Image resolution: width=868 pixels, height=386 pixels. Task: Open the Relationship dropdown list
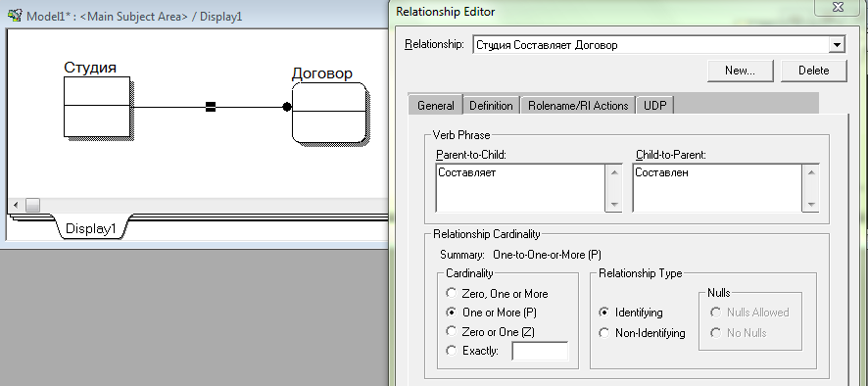coord(837,45)
